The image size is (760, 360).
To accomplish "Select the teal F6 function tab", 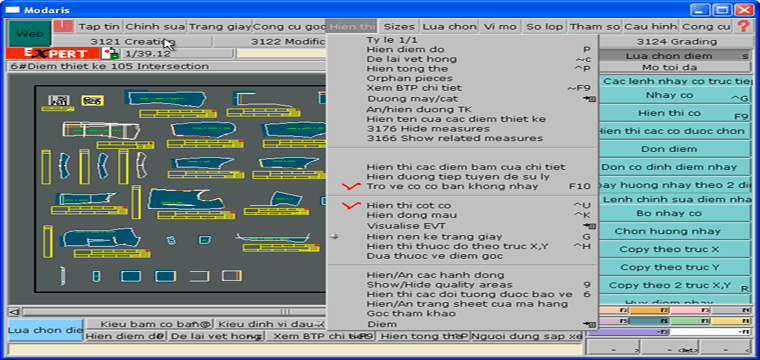I will coord(649,321).
